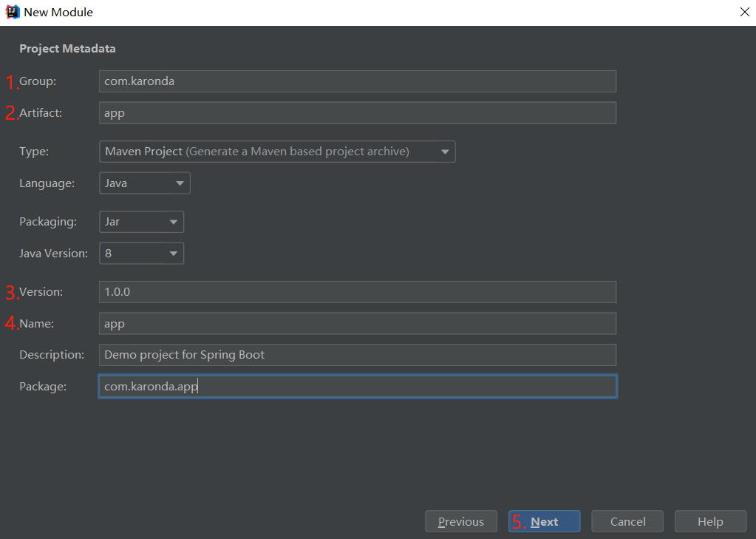
Task: Click the Description text field
Action: coord(357,355)
